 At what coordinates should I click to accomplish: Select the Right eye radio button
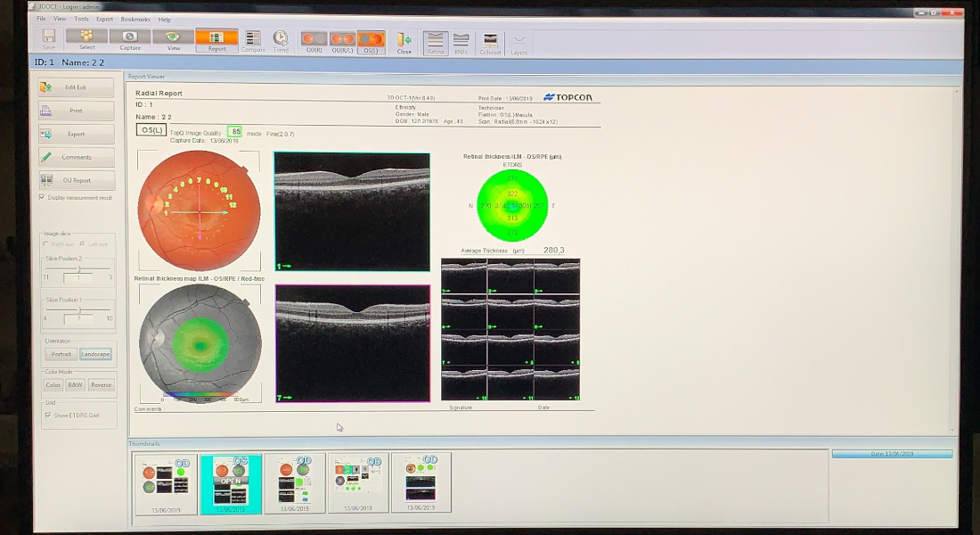[x=45, y=244]
